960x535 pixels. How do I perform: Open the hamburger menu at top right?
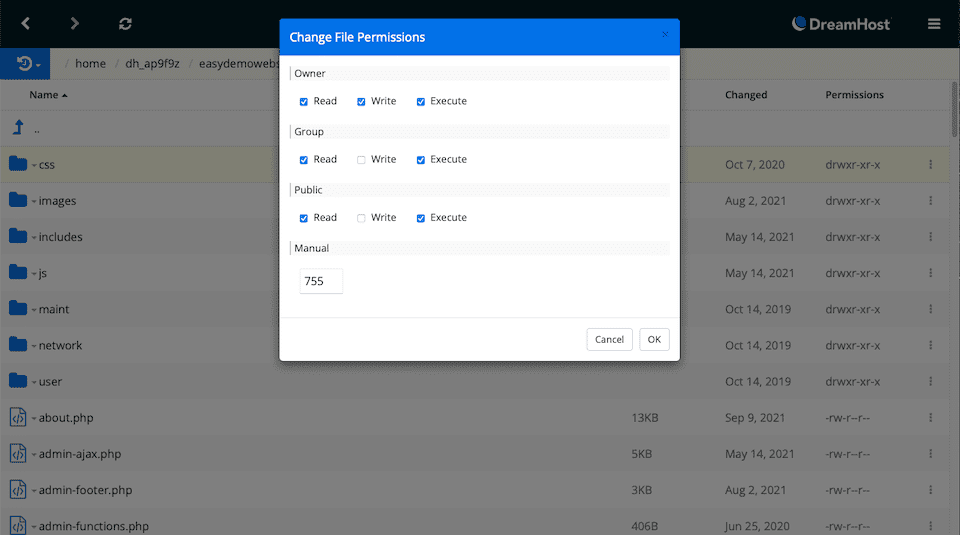934,24
